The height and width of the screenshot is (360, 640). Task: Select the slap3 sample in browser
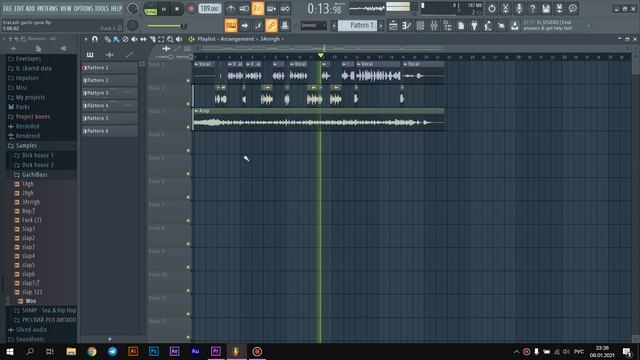pyautogui.click(x=28, y=247)
